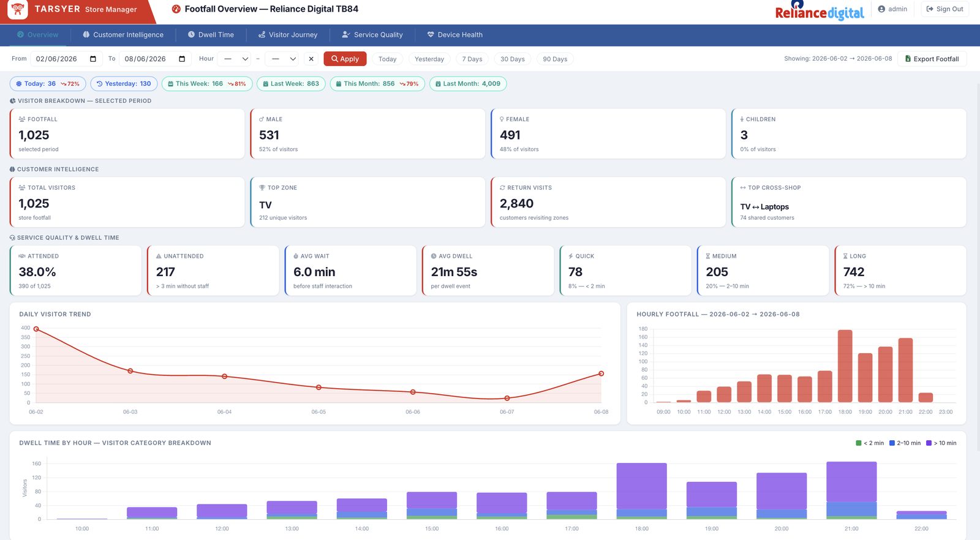
Task: Edit the From date field 02/06/2026
Action: pyautogui.click(x=66, y=59)
